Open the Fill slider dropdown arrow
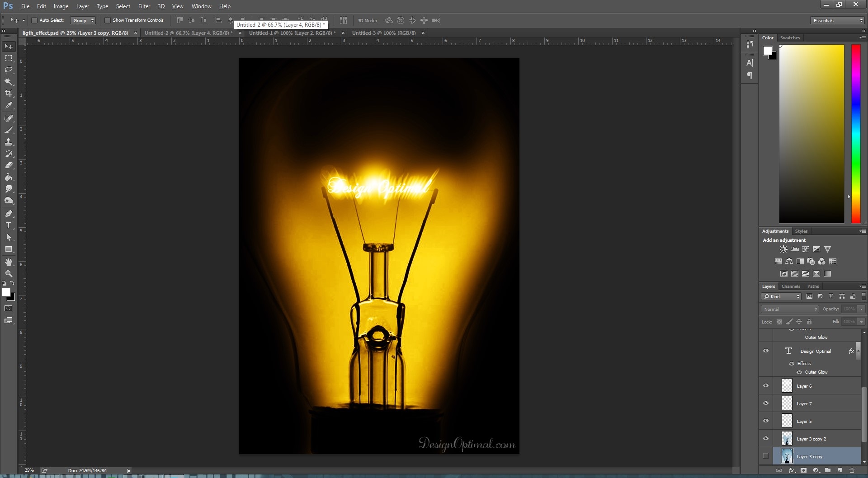This screenshot has height=478, width=868. 861,322
